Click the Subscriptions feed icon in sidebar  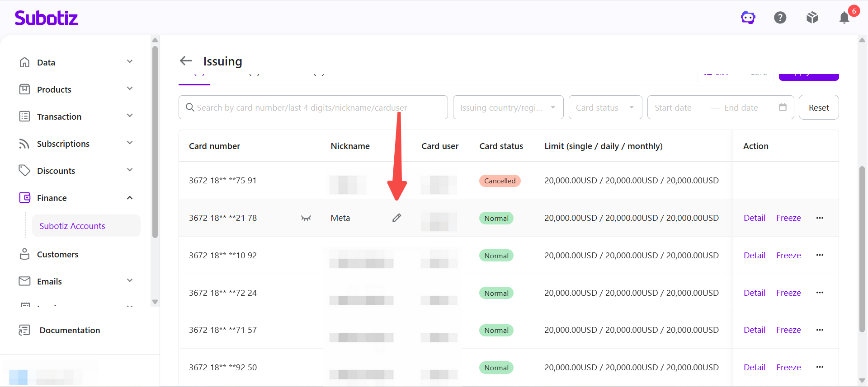(x=24, y=144)
